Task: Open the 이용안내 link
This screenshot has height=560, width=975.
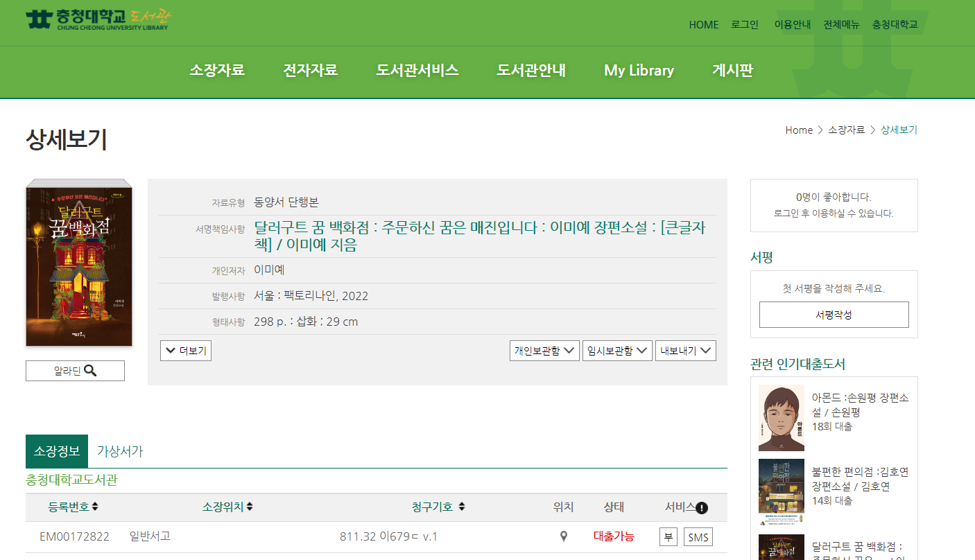Action: click(x=793, y=24)
